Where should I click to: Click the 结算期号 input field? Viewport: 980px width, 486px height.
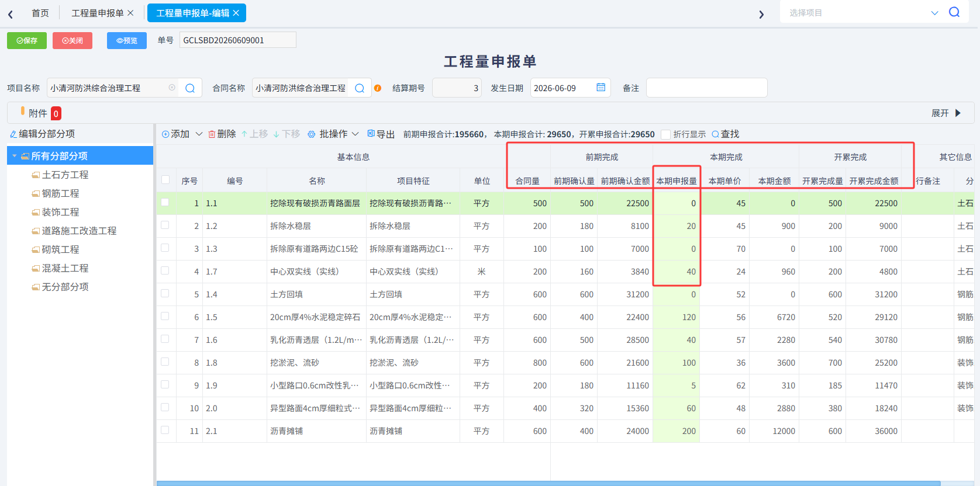click(x=457, y=88)
